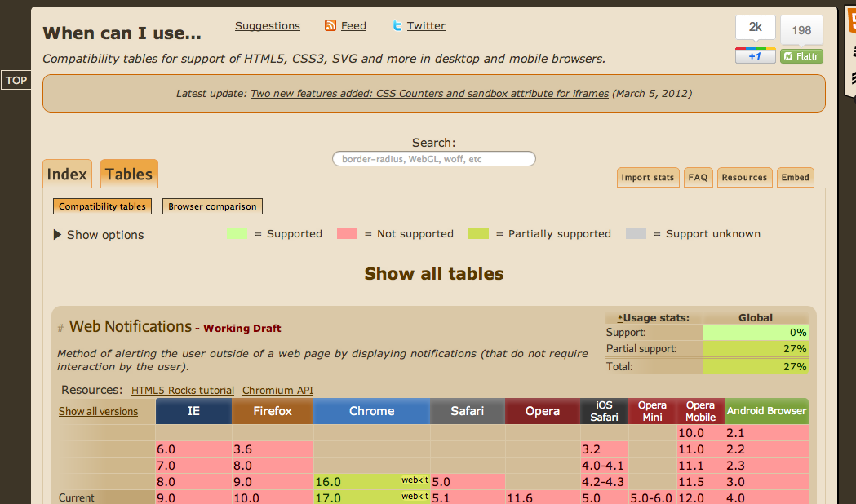This screenshot has width=856, height=504.
Task: Click the Support unknown gray swatch
Action: click(x=636, y=233)
